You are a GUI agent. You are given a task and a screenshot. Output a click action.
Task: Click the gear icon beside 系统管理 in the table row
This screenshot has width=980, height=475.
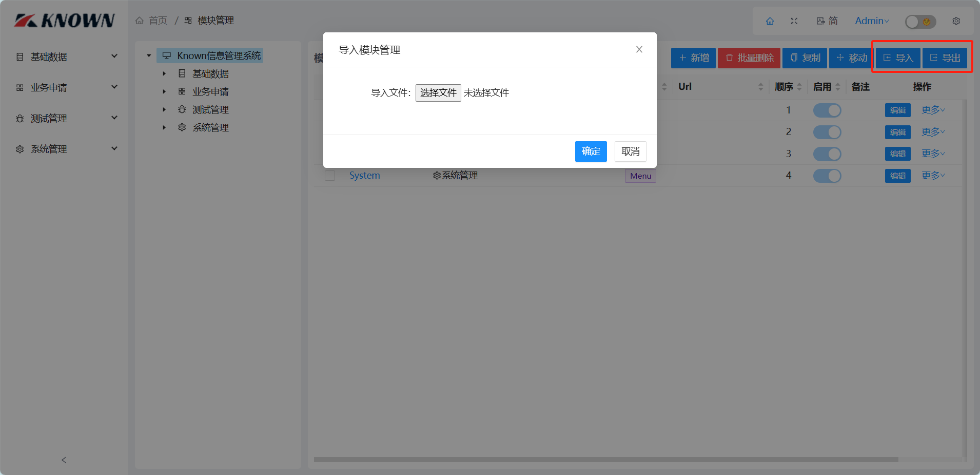tap(437, 176)
